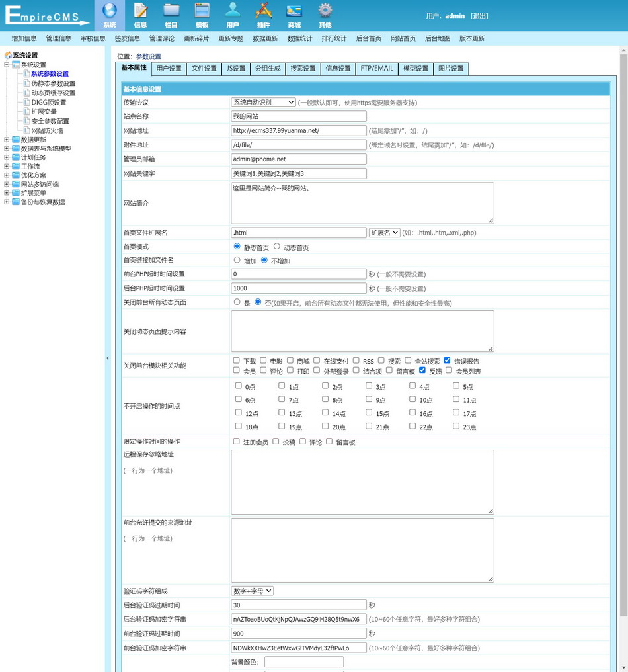Switch to the JS设置 tab
This screenshot has height=672, width=628.
click(x=236, y=69)
